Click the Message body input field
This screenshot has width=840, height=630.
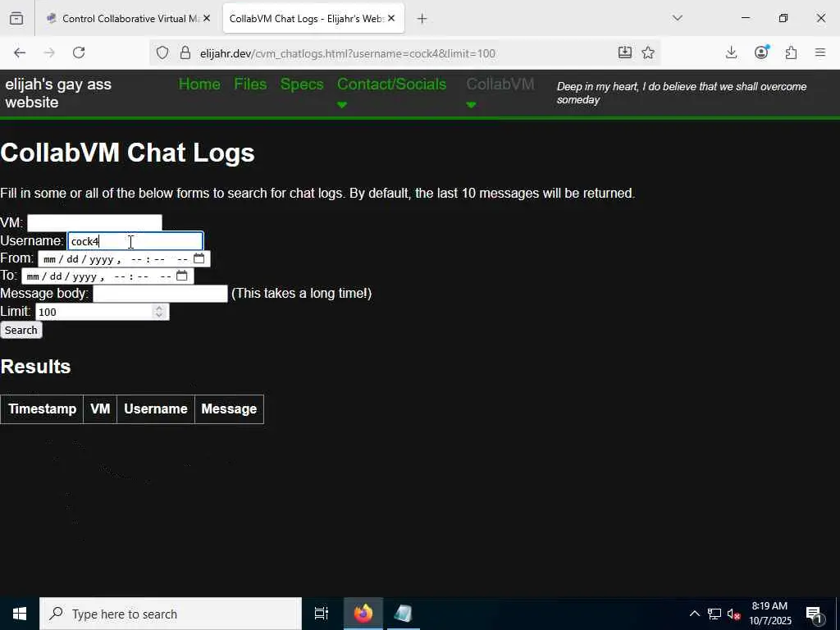(x=160, y=294)
